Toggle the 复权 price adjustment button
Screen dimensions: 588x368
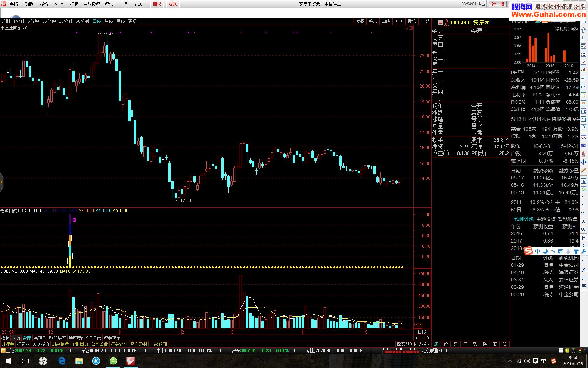(360, 21)
